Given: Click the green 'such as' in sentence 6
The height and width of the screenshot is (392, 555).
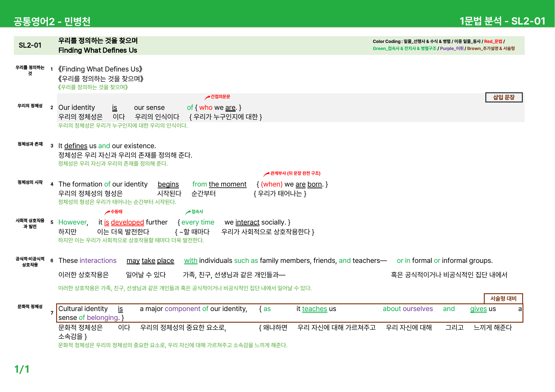Looking at the screenshot, I should coord(246,261).
